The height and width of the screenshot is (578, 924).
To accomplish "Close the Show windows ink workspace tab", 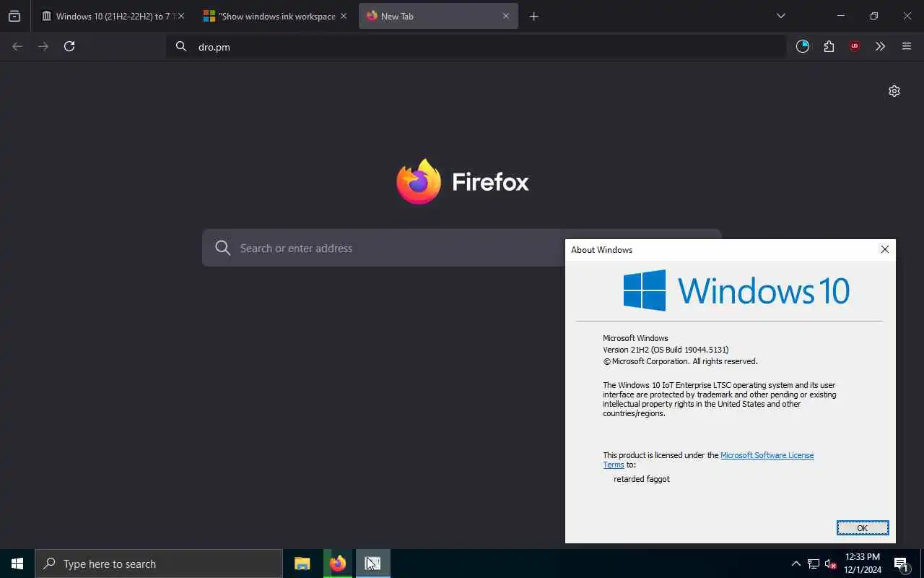I will click(x=344, y=16).
